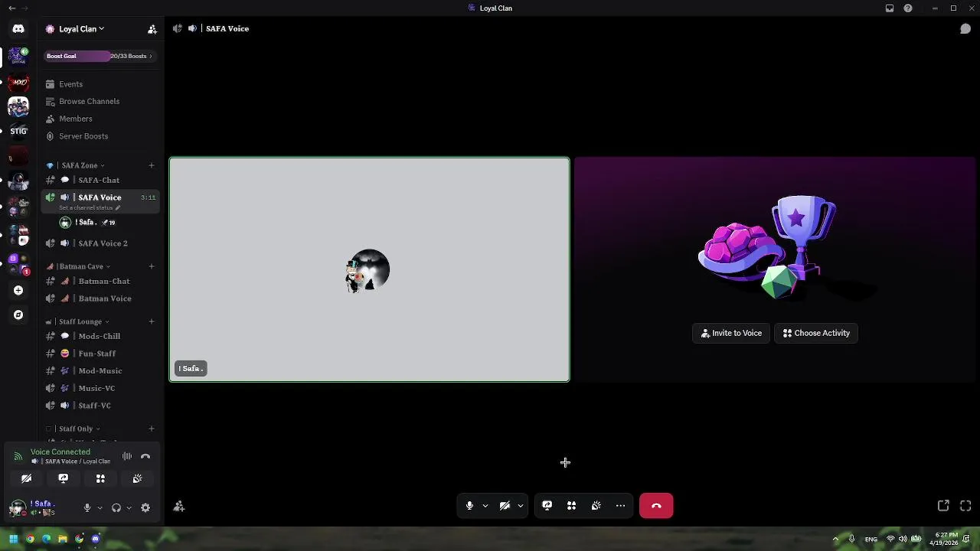Join the SAFA Voice 2 channel

coord(100,243)
